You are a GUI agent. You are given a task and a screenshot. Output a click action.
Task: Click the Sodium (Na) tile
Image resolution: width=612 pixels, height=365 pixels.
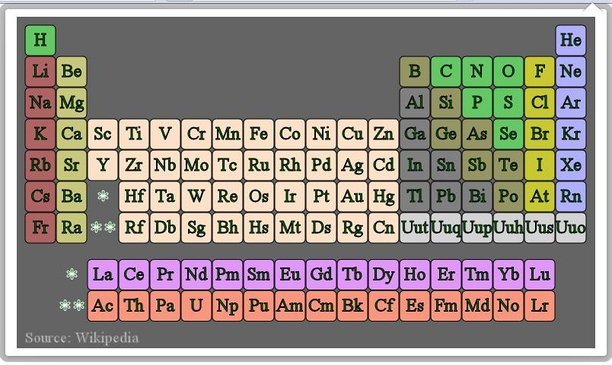(40, 103)
